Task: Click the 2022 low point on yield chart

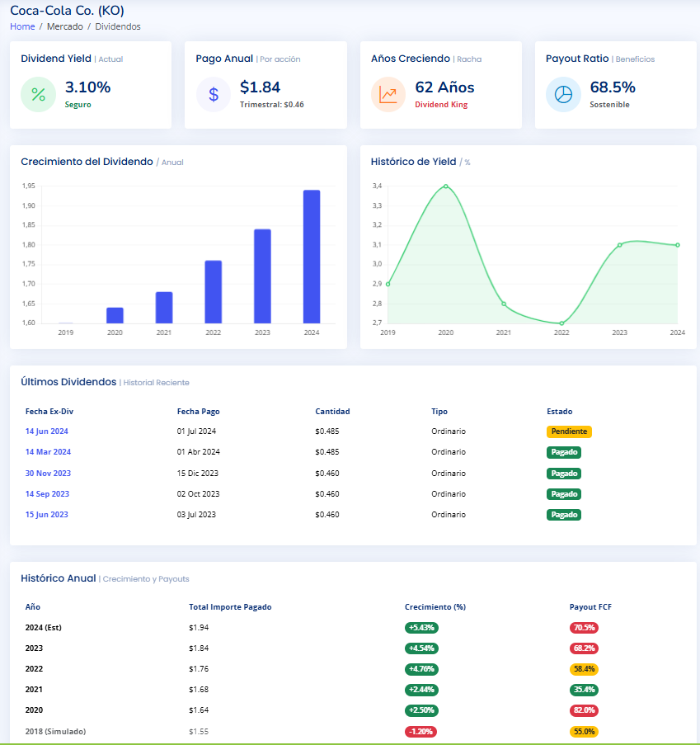Action: 561,323
